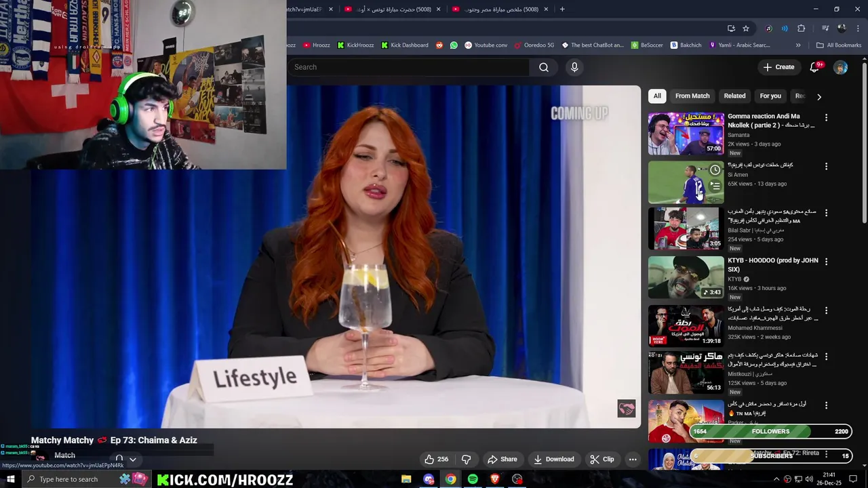Open Yamli Arabic Search bookmark

[739, 45]
